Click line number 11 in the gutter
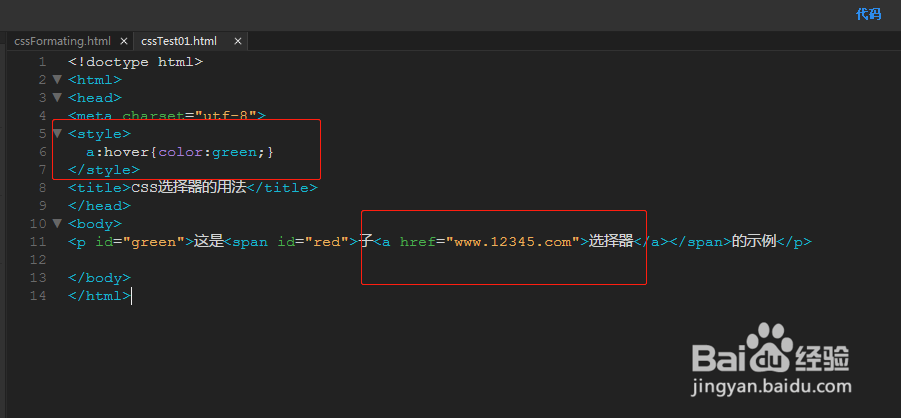This screenshot has height=418, width=901. [38, 241]
